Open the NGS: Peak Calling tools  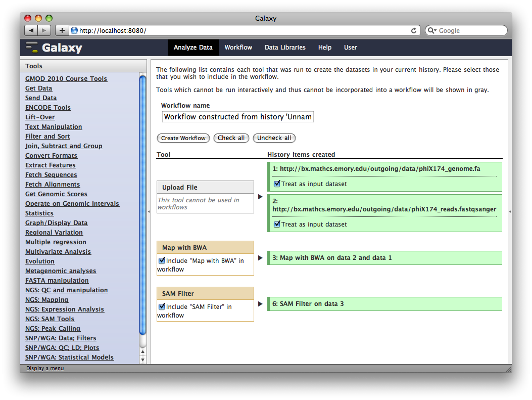pyautogui.click(x=53, y=328)
